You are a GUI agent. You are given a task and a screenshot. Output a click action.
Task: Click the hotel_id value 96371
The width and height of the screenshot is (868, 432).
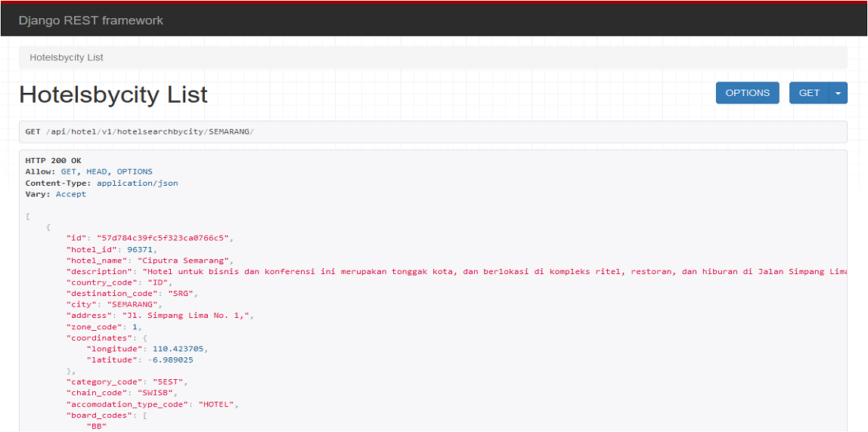142,249
